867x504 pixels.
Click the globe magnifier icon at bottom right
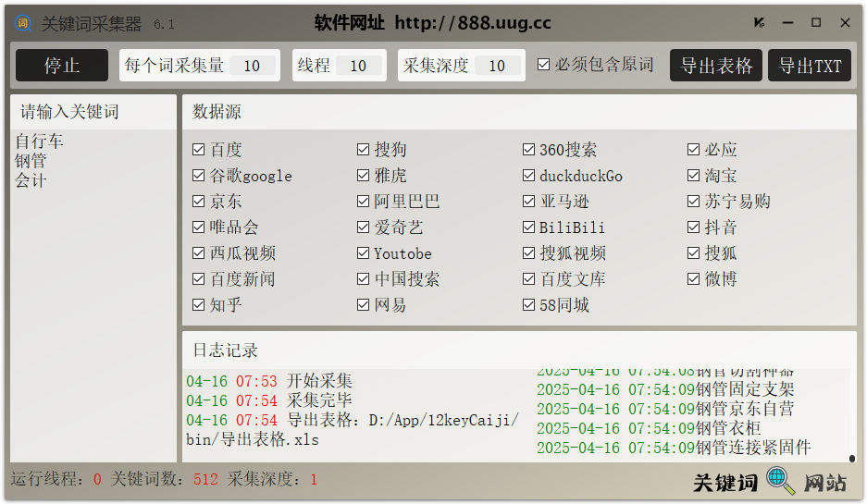pos(780,480)
